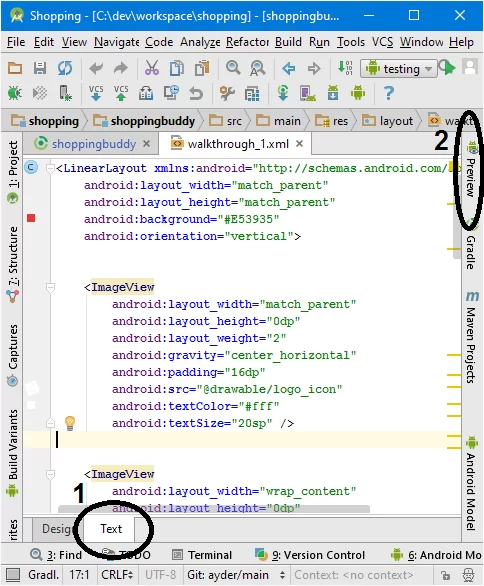Collapse the first ImageView tag fold marker
484x586 pixels.
tap(50, 287)
